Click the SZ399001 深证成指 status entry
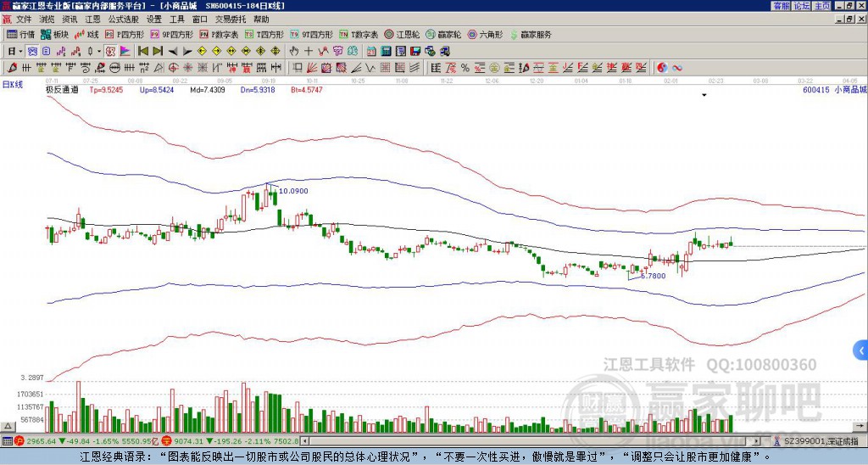 pos(821,441)
